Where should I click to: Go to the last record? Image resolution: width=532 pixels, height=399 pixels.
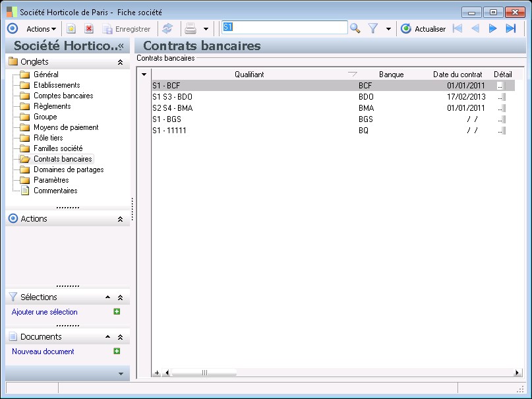pyautogui.click(x=510, y=28)
